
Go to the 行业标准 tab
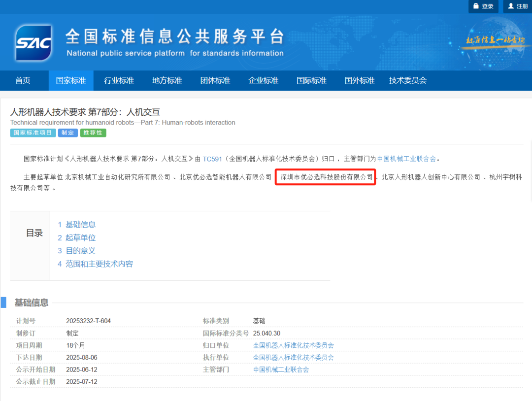point(119,80)
